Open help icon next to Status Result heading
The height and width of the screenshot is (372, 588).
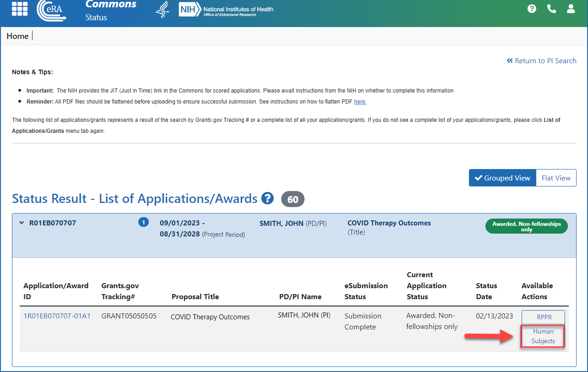click(x=267, y=198)
